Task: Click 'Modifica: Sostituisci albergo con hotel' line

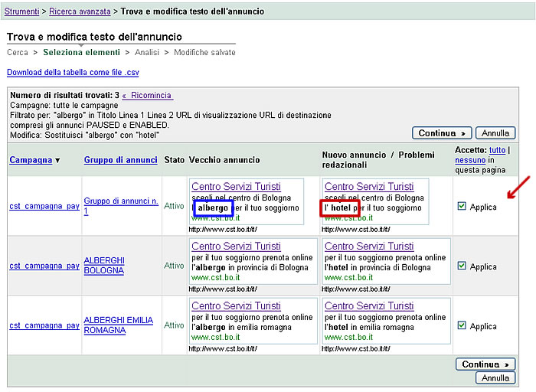Action: [x=85, y=135]
